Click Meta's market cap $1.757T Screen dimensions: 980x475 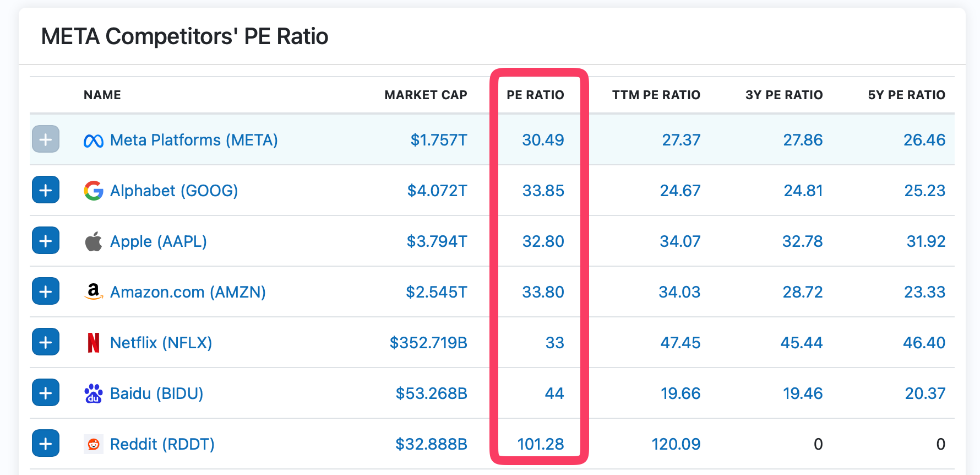[x=439, y=140]
